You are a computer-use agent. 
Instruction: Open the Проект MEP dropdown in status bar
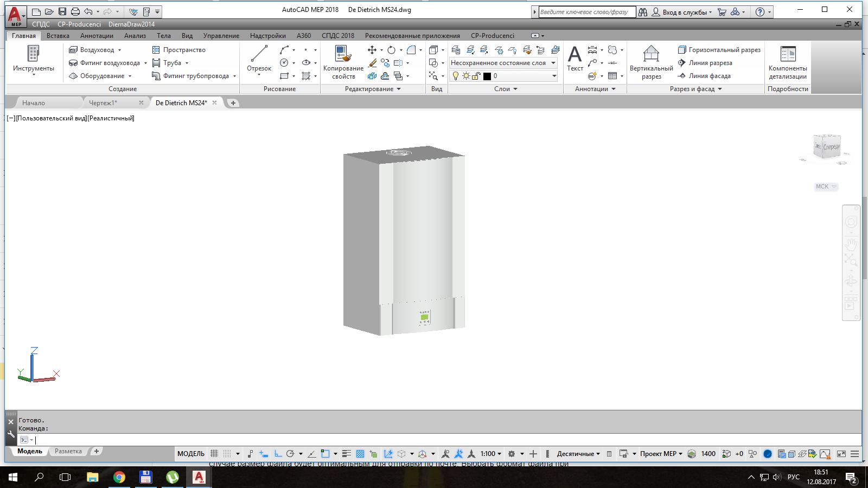click(661, 454)
